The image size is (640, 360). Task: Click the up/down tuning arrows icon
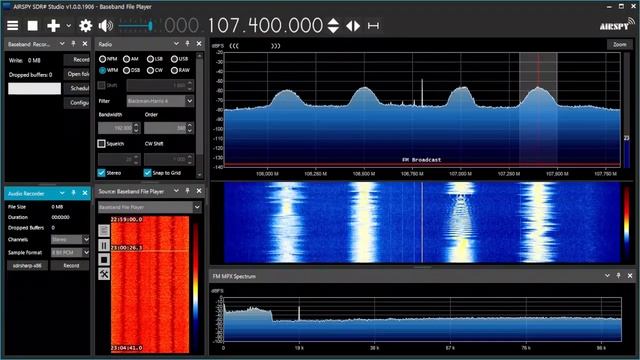(x=333, y=26)
